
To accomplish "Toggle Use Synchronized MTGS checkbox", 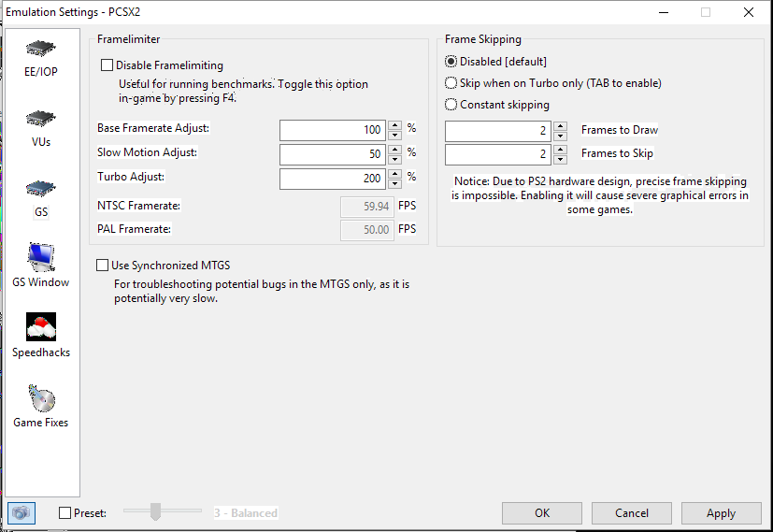I will [x=102, y=266].
